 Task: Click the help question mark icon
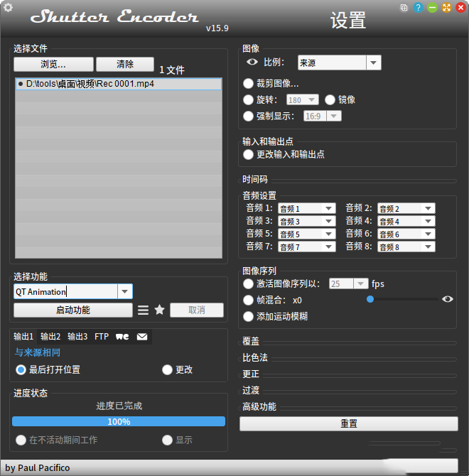418,8
